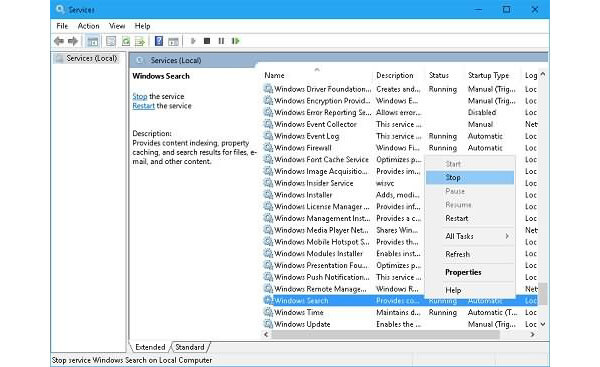The height and width of the screenshot is (367, 600).
Task: Click the horizontal scrollbar left arrow
Action: [x=266, y=334]
